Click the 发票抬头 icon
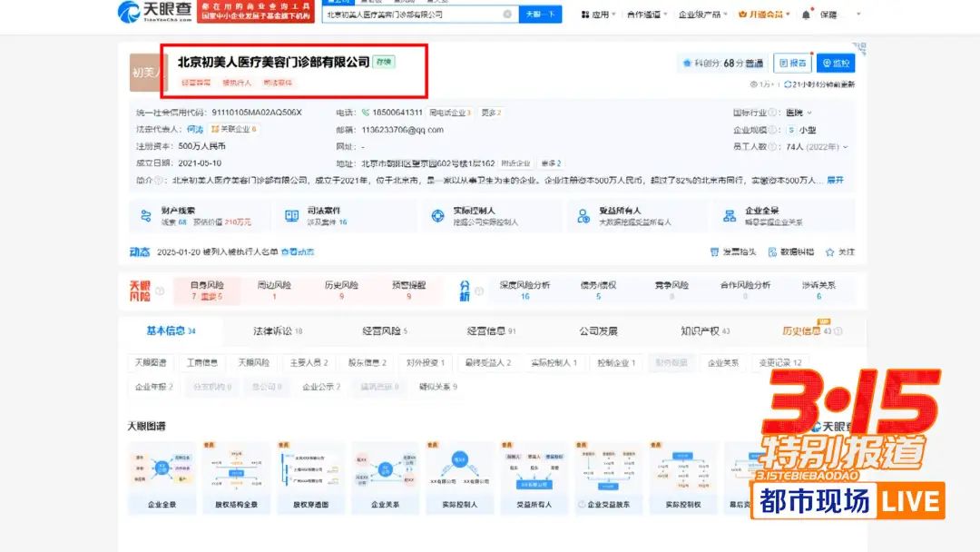This screenshot has width=980, height=552. (714, 251)
